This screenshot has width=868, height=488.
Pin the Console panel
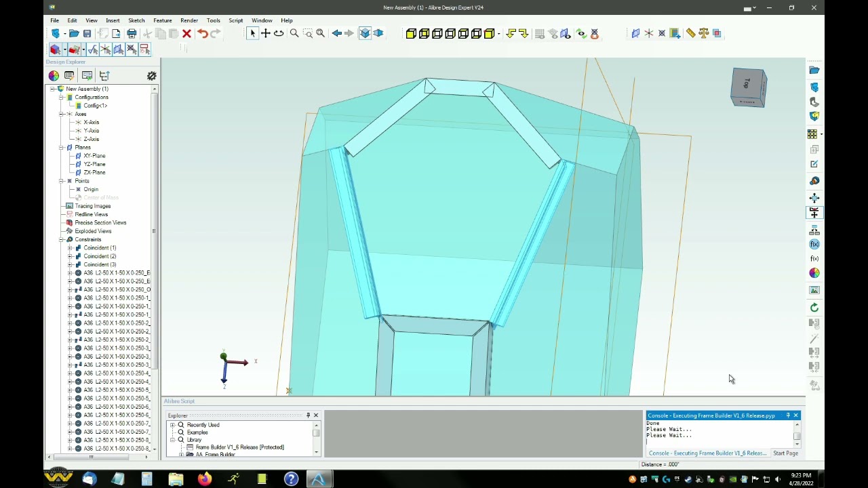[788, 415]
